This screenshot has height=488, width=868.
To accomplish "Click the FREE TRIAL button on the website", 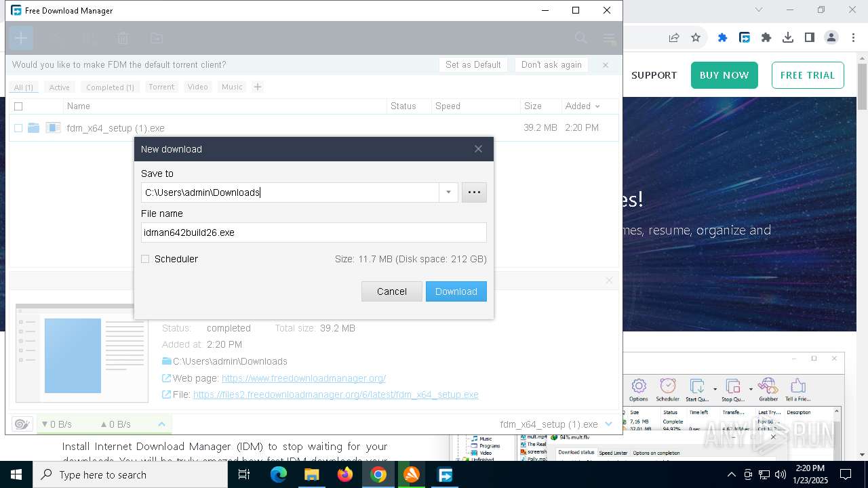I will pos(808,75).
